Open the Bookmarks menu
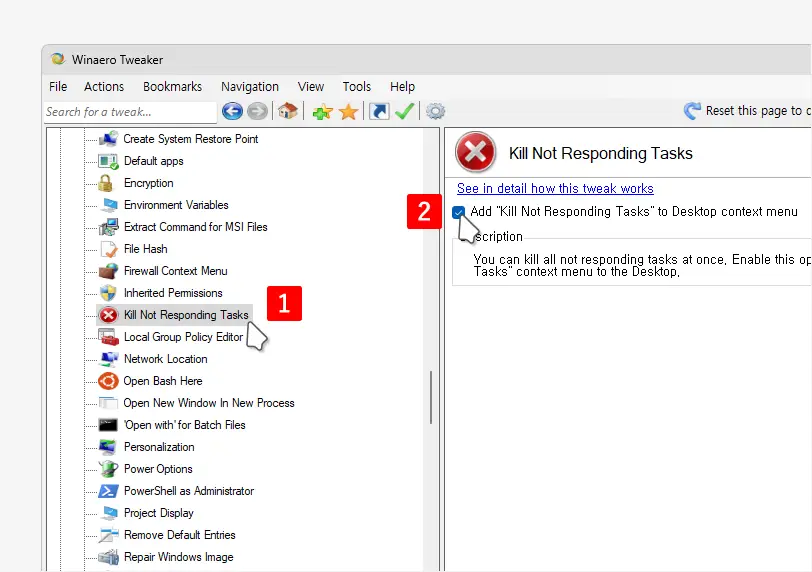812x572 pixels. (172, 87)
